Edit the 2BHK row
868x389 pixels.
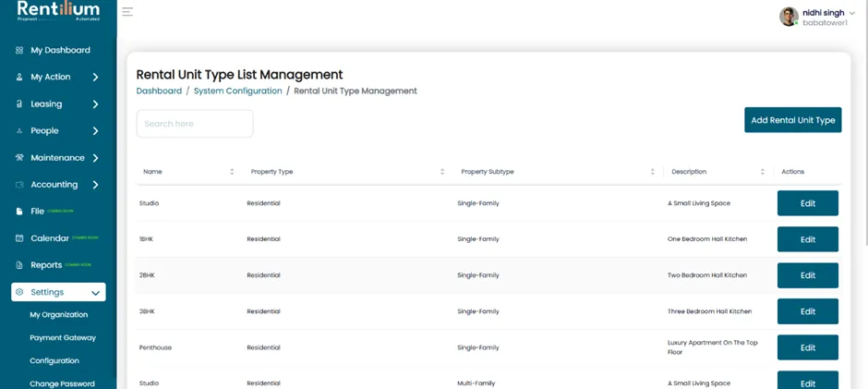(x=808, y=275)
